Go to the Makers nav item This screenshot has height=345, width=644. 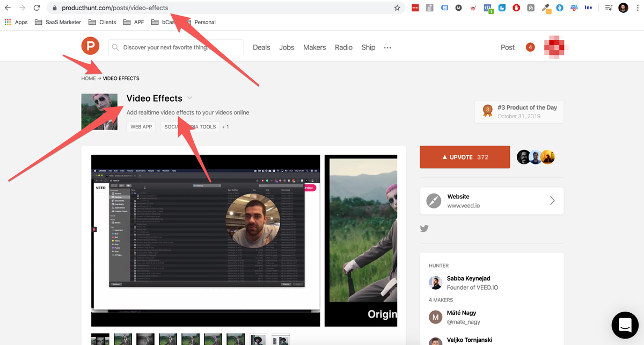[314, 47]
